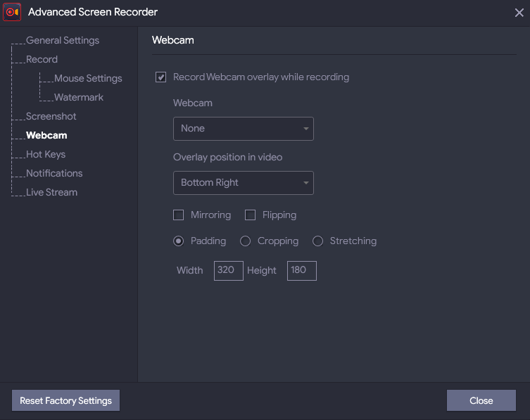Open the Live Stream settings

coord(51,193)
